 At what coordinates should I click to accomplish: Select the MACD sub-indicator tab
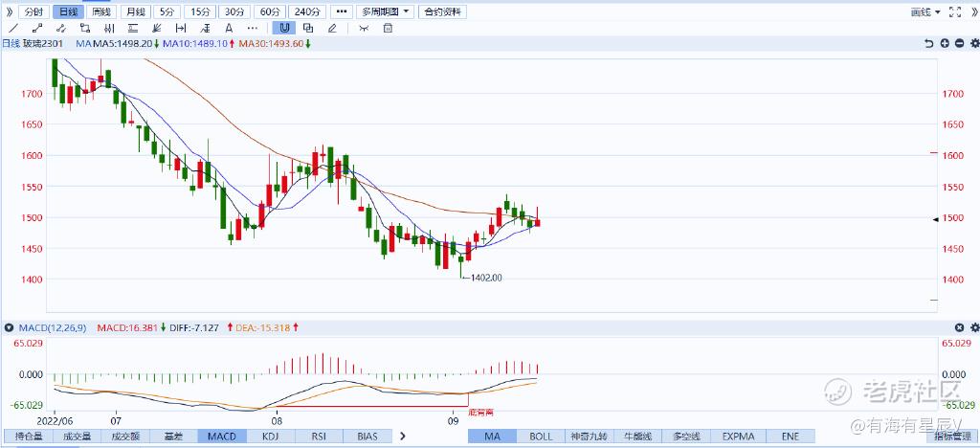point(222,437)
